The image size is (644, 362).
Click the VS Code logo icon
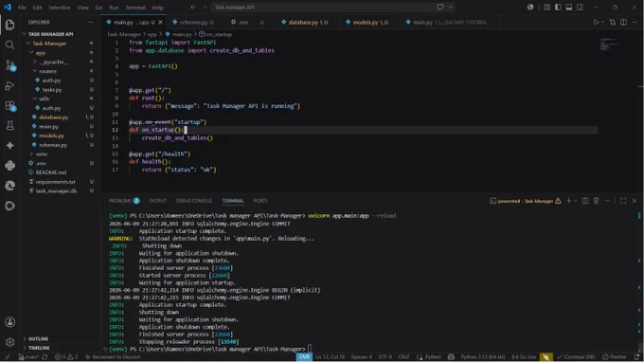tap(8, 7)
